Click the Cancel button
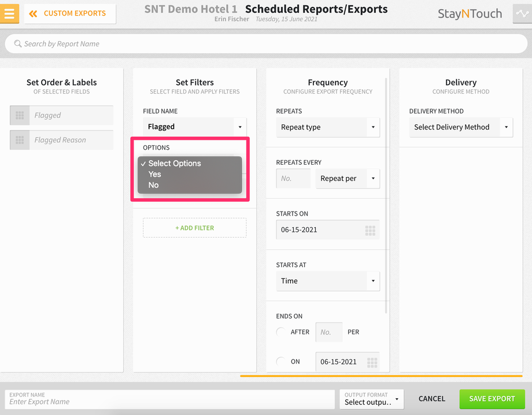532x415 pixels. [x=431, y=399]
